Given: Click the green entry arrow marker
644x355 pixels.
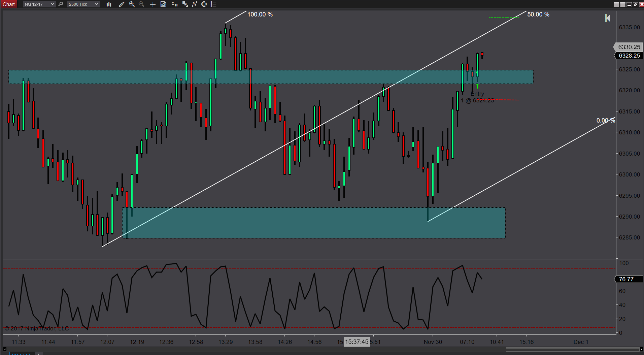Looking at the screenshot, I should [477, 87].
